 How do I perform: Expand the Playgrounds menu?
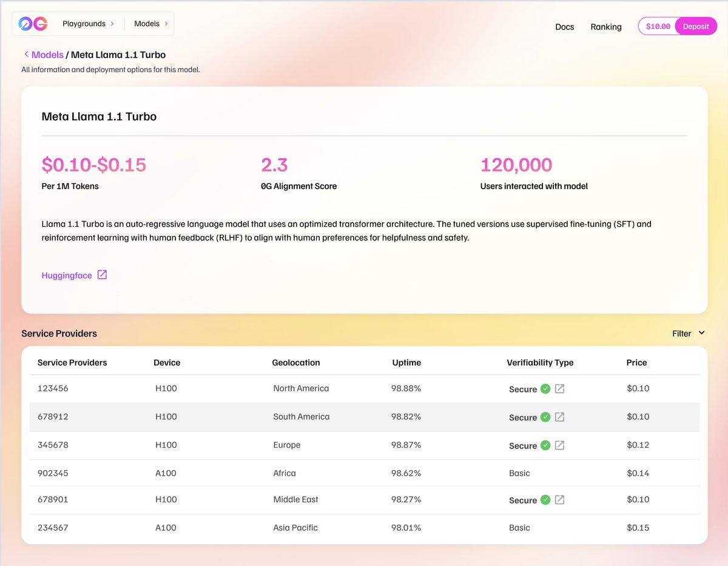click(x=88, y=24)
